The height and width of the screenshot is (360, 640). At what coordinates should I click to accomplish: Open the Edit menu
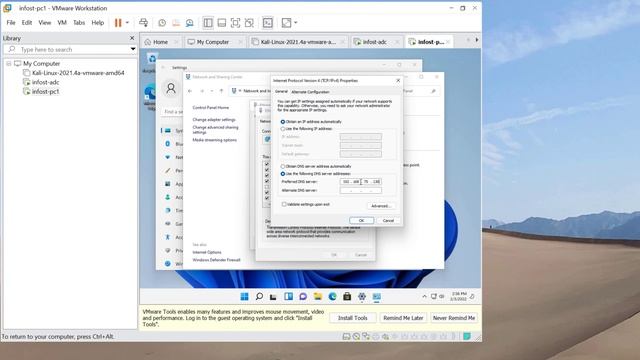[27, 23]
